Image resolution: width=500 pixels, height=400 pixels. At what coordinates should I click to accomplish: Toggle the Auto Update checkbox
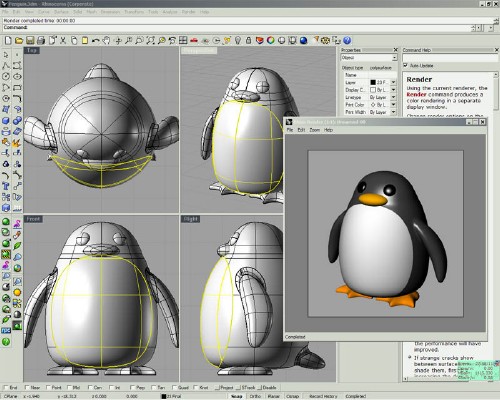tap(405, 65)
